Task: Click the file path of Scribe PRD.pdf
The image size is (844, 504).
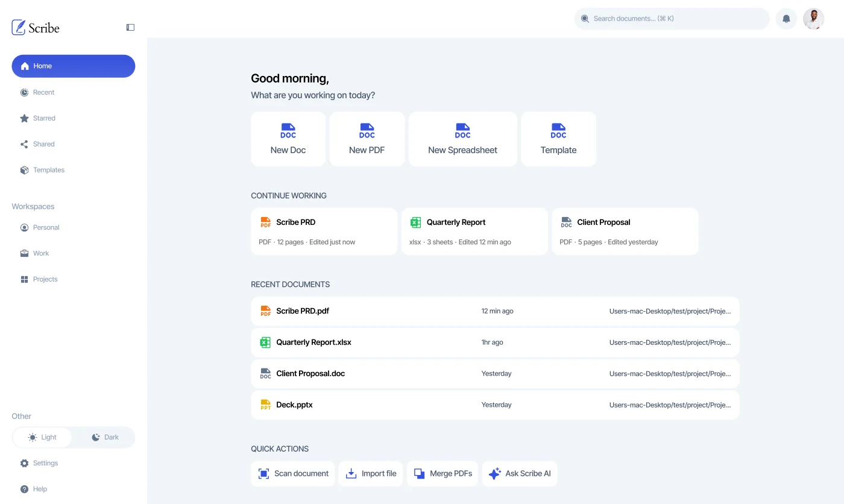Action: tap(670, 311)
